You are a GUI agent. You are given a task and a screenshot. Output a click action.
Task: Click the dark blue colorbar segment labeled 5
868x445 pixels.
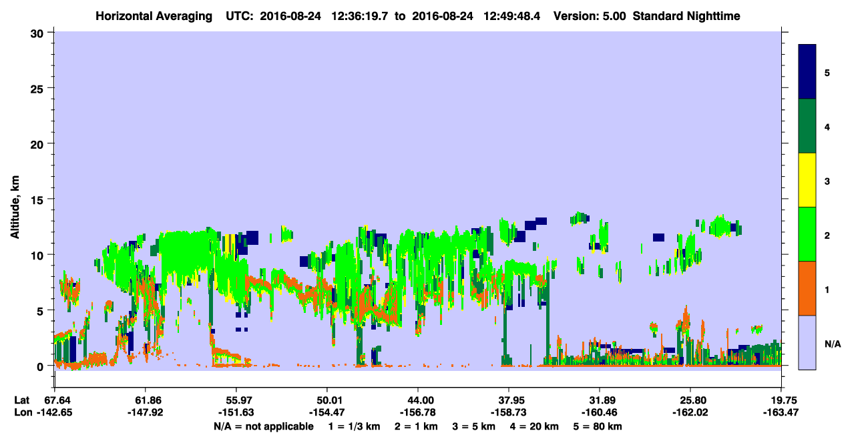tap(807, 72)
